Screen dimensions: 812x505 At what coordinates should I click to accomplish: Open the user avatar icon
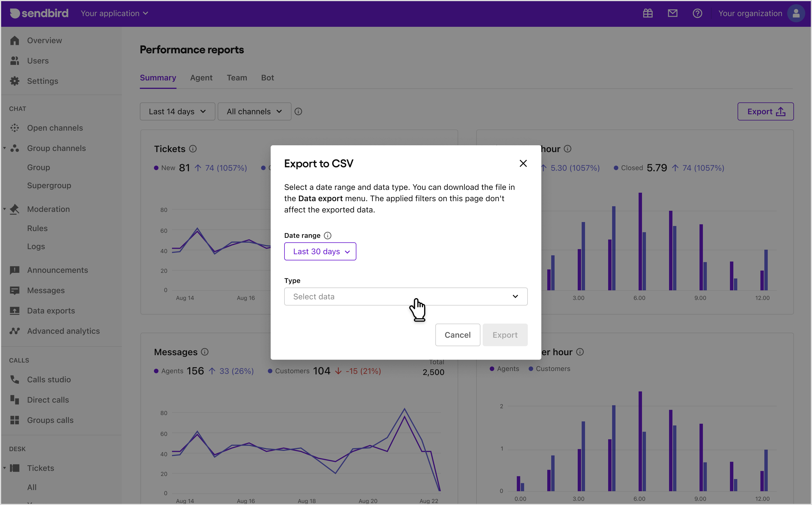(796, 13)
